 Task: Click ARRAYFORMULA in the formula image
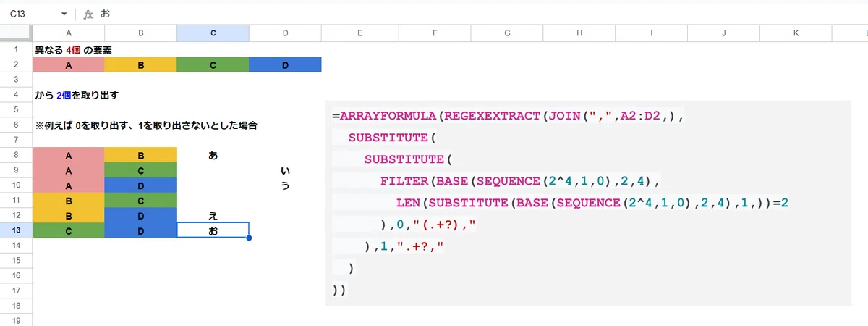(x=388, y=116)
